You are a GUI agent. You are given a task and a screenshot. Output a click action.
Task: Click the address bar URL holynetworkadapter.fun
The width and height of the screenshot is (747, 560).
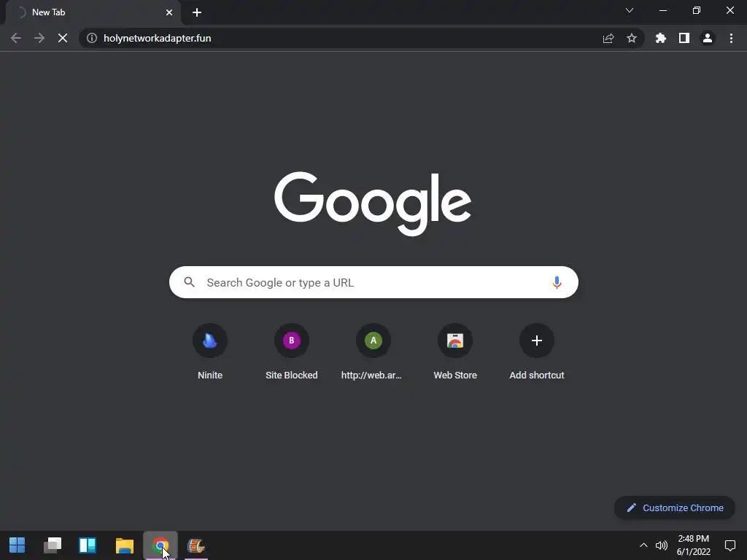[x=158, y=38]
